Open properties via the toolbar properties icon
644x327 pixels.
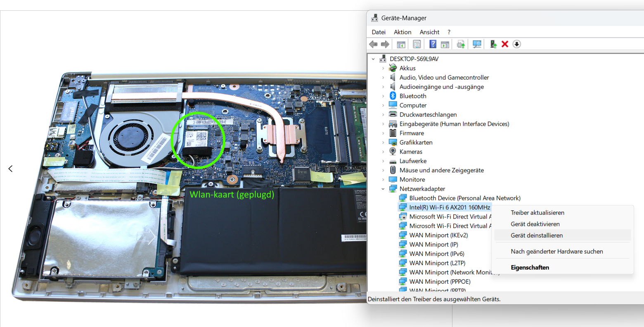click(x=417, y=44)
